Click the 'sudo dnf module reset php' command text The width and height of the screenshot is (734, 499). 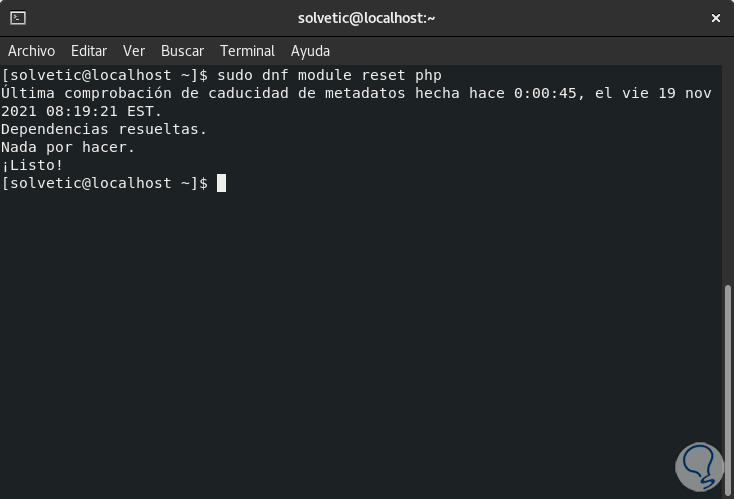329,75
